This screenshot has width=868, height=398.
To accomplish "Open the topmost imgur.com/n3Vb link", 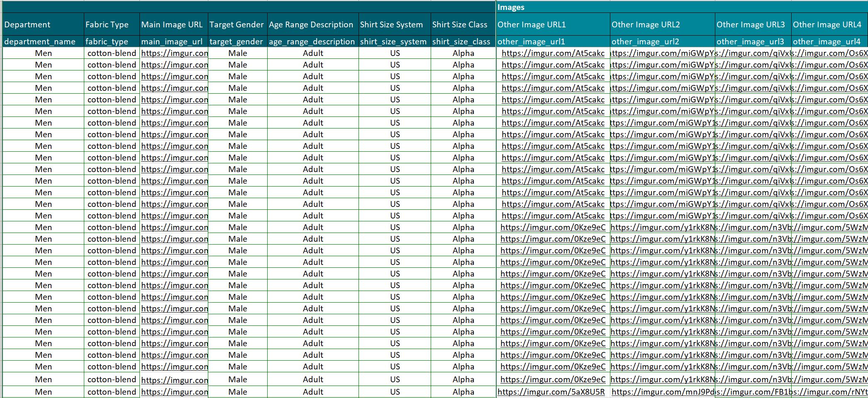I will [x=753, y=227].
